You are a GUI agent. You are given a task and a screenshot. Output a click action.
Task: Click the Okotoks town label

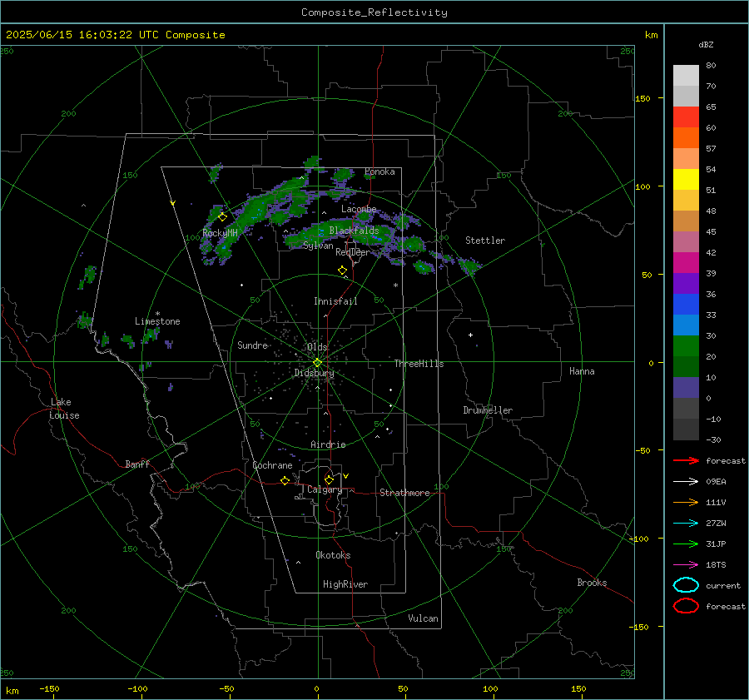pos(333,555)
